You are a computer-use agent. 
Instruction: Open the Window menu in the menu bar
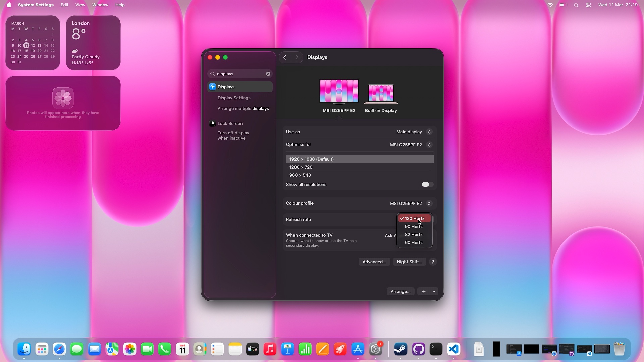click(x=100, y=5)
